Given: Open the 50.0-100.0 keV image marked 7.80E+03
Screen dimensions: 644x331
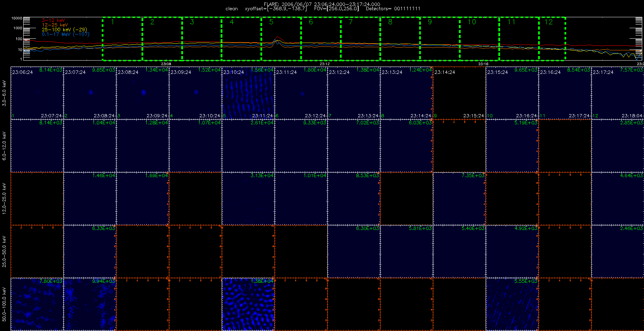Looking at the screenshot, I should click(37, 304).
